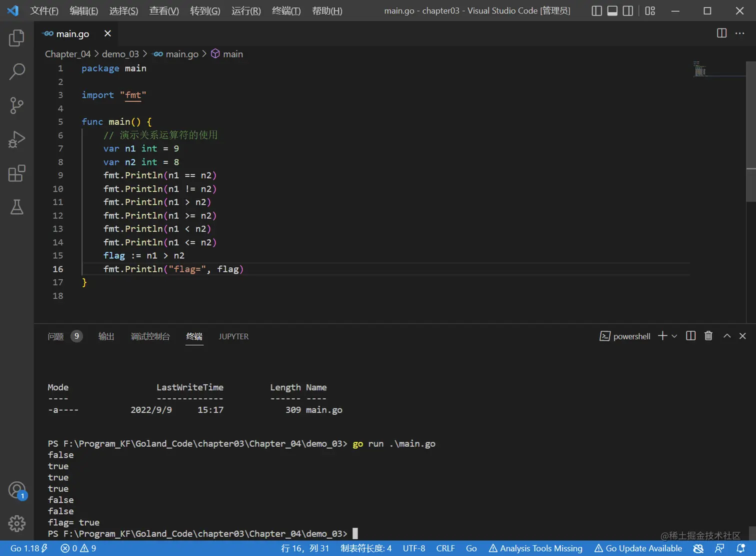This screenshot has height=556, width=756.
Task: Click the 'flag= true' terminal output line
Action: click(x=73, y=522)
